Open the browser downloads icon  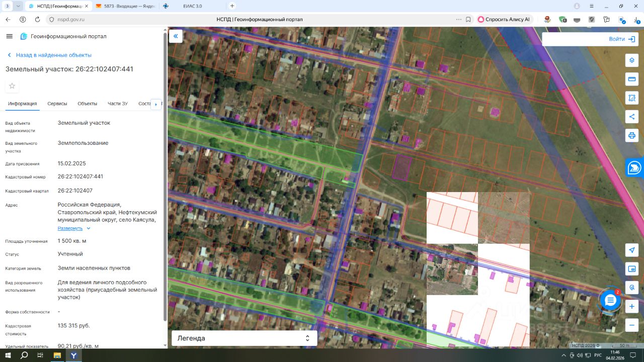[636, 19]
